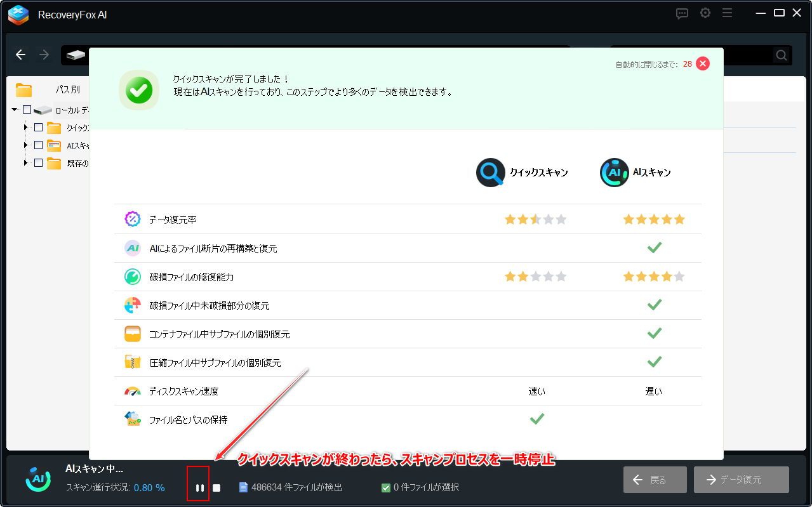The image size is (812, 507).
Task: Toggle the ローカル disk root checkbox
Action: tap(27, 110)
